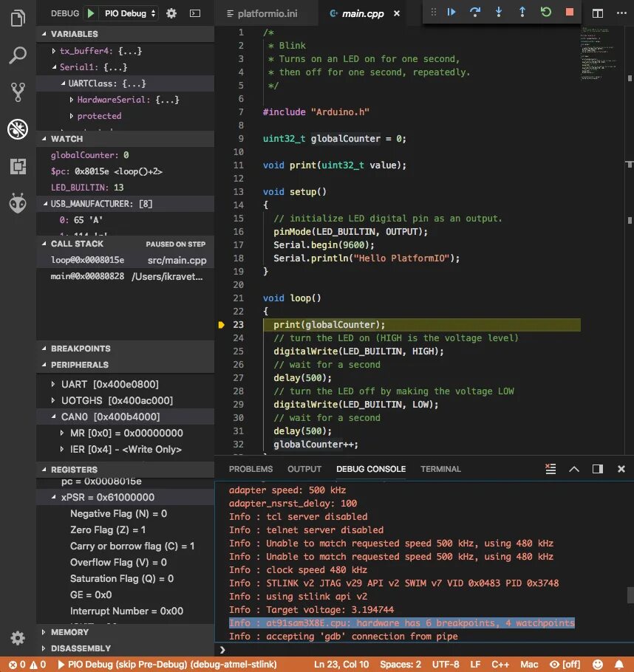Click the Spaces: 2 indentation setting
This screenshot has height=672, width=634.
click(x=400, y=665)
